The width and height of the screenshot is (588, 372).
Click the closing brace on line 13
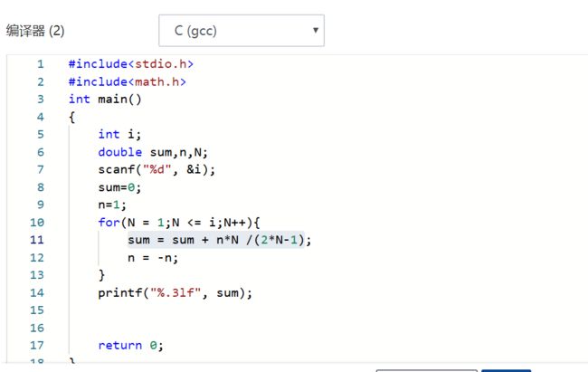(101, 275)
